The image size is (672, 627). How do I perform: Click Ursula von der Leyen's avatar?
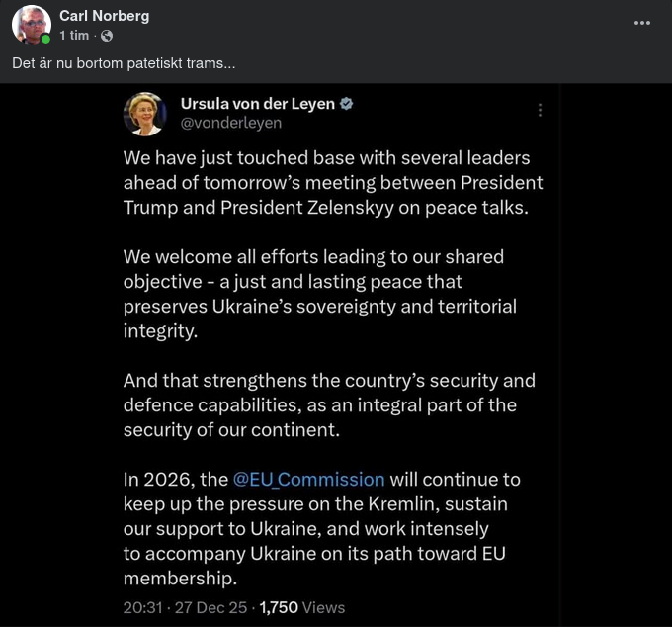[x=144, y=113]
